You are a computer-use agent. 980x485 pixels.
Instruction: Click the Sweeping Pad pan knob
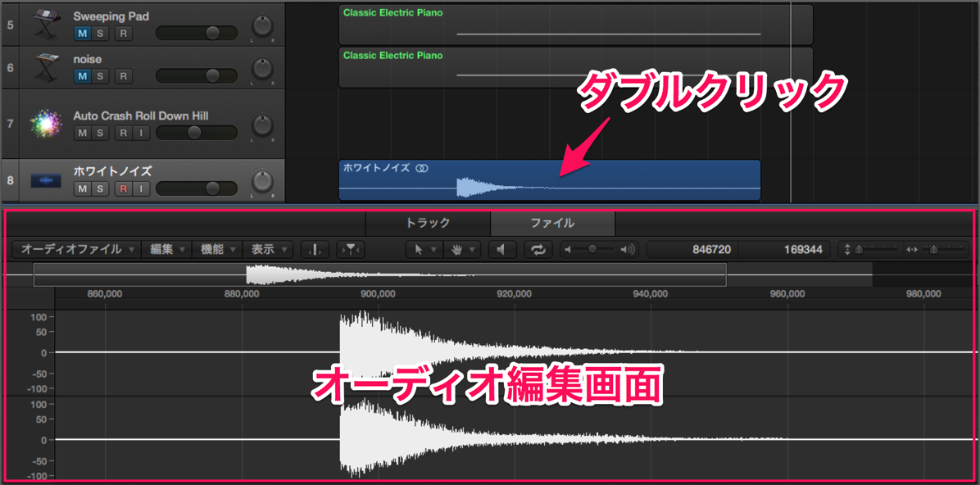262,27
